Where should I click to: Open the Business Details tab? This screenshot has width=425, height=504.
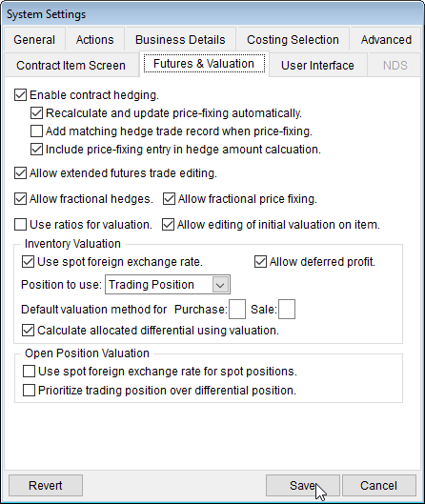tap(180, 39)
